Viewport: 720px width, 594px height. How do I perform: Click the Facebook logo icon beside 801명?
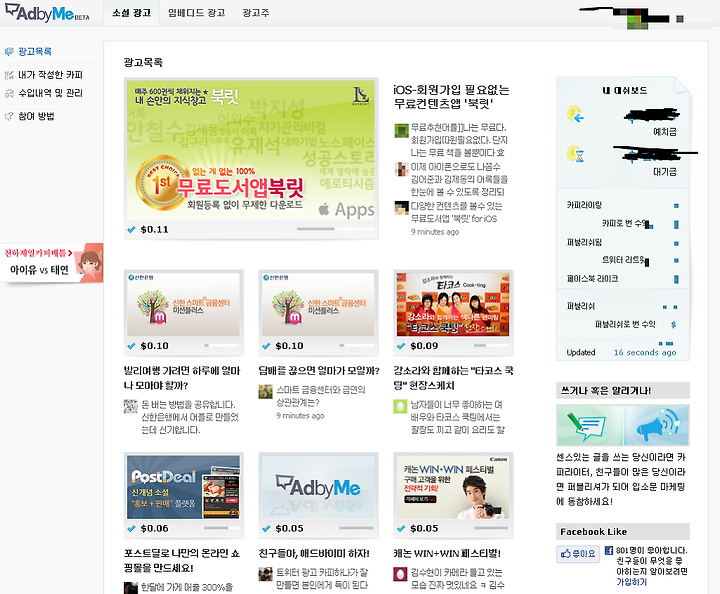point(609,550)
